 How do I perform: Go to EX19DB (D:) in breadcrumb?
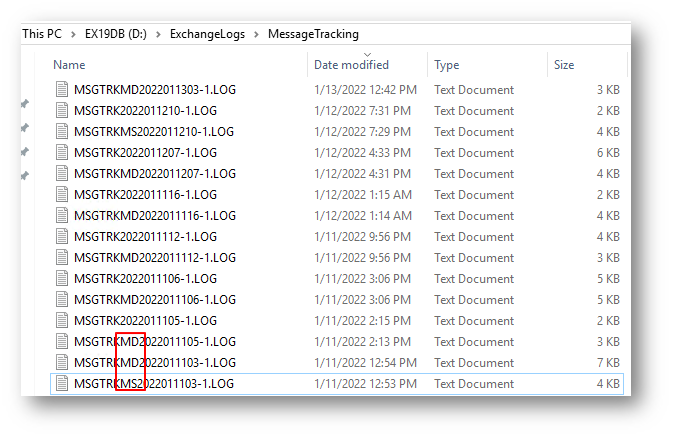click(x=116, y=34)
